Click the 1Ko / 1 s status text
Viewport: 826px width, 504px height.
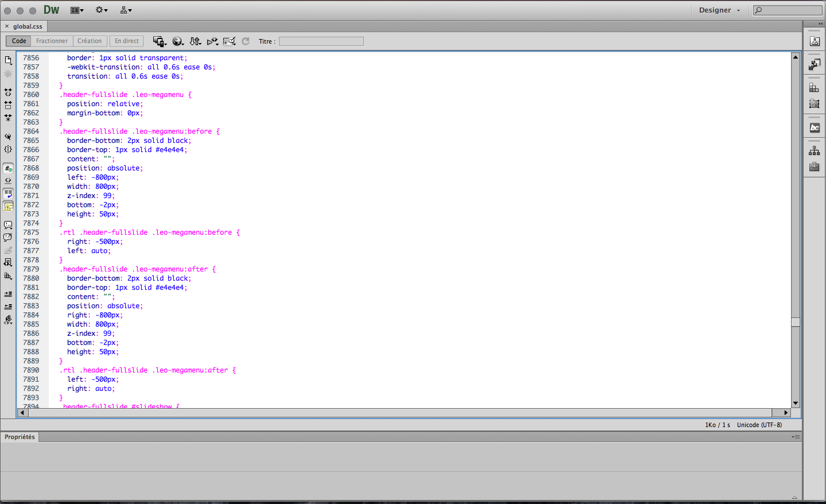[718, 425]
